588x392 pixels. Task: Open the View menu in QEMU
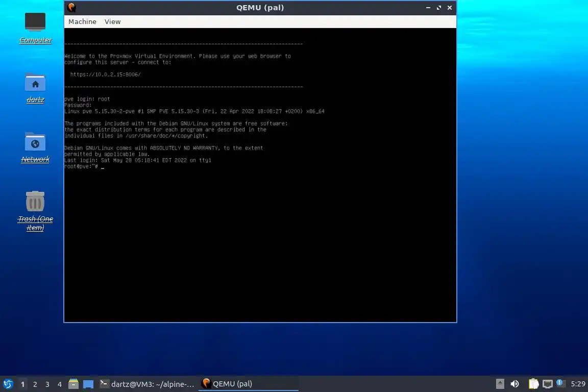click(x=112, y=22)
